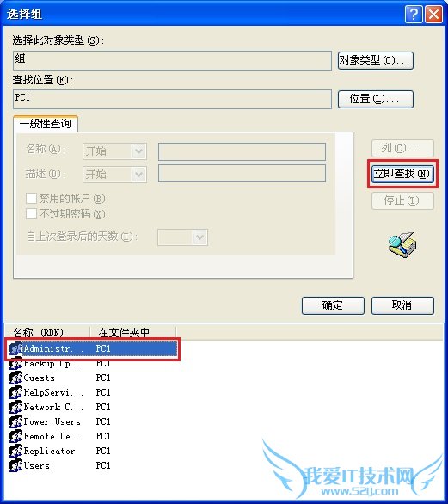Click the Guests group icon

(15, 378)
